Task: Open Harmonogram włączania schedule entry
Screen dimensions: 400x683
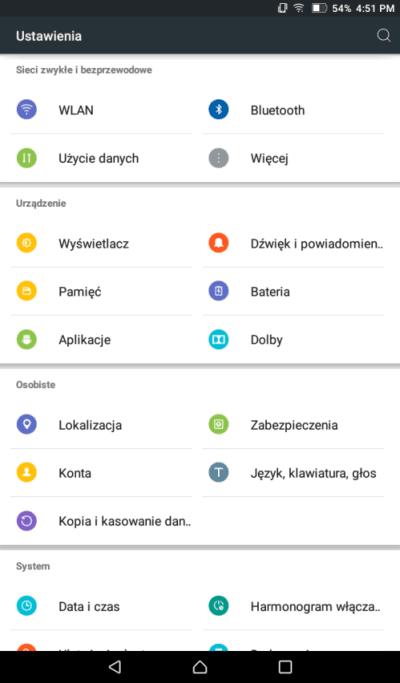Action: pyautogui.click(x=293, y=606)
